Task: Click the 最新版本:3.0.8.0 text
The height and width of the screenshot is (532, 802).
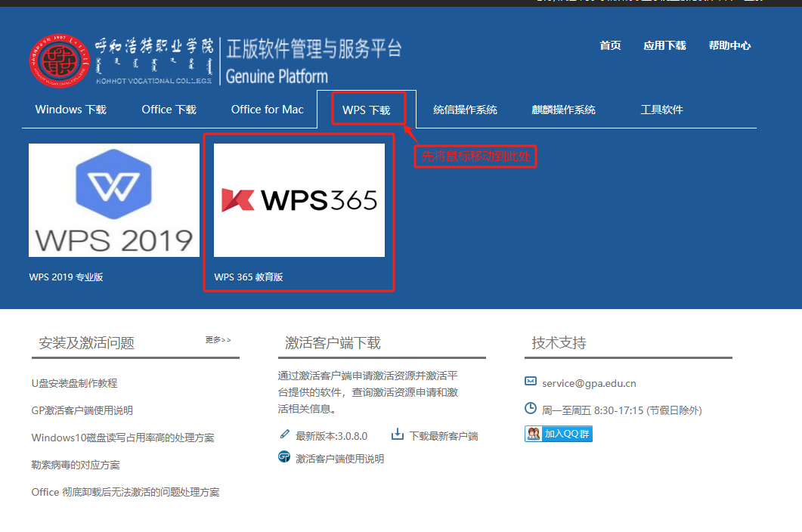Action: [331, 436]
